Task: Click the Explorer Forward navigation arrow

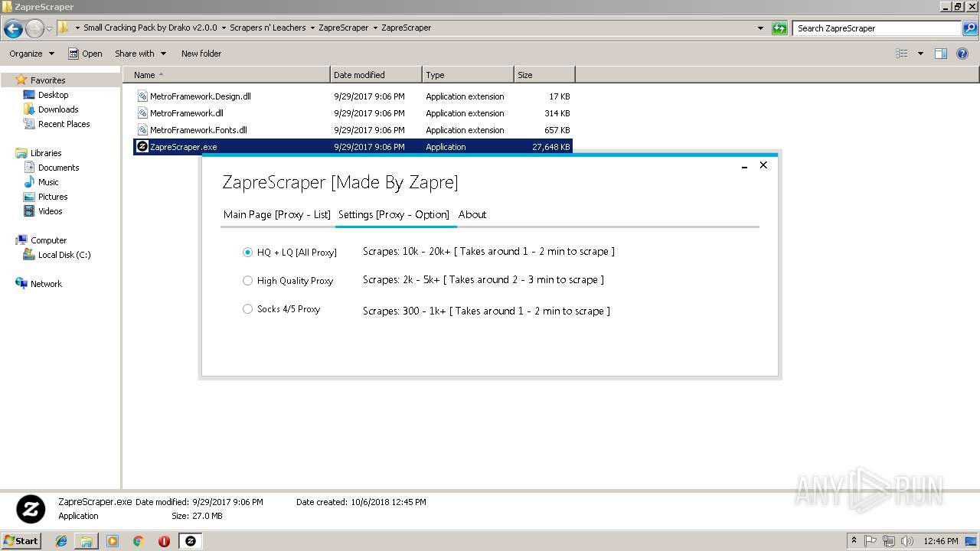Action: point(34,29)
